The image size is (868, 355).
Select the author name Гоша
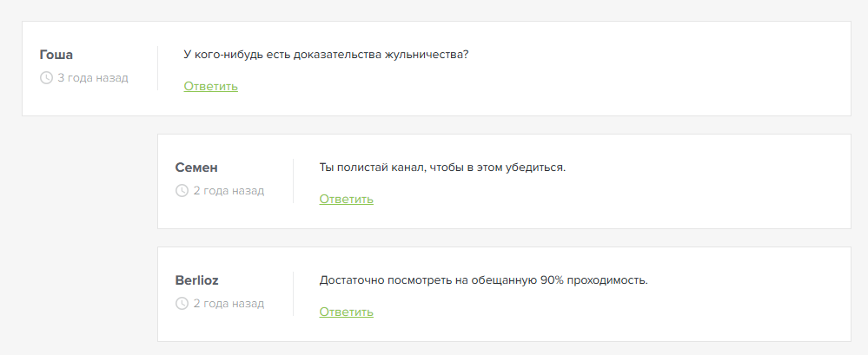point(56,56)
